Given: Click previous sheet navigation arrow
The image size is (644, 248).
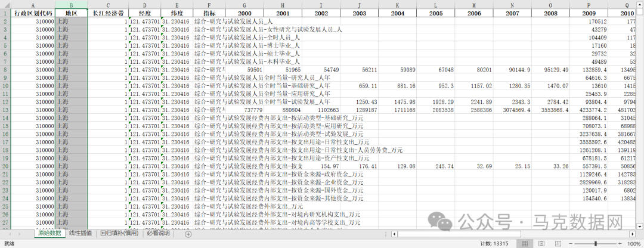Looking at the screenshot, I should tap(9, 234).
